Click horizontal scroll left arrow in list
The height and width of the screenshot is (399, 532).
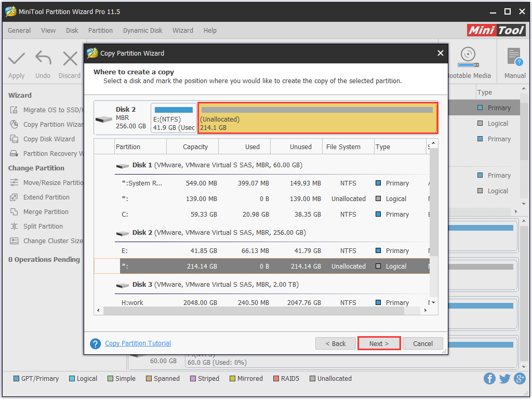[x=98, y=311]
